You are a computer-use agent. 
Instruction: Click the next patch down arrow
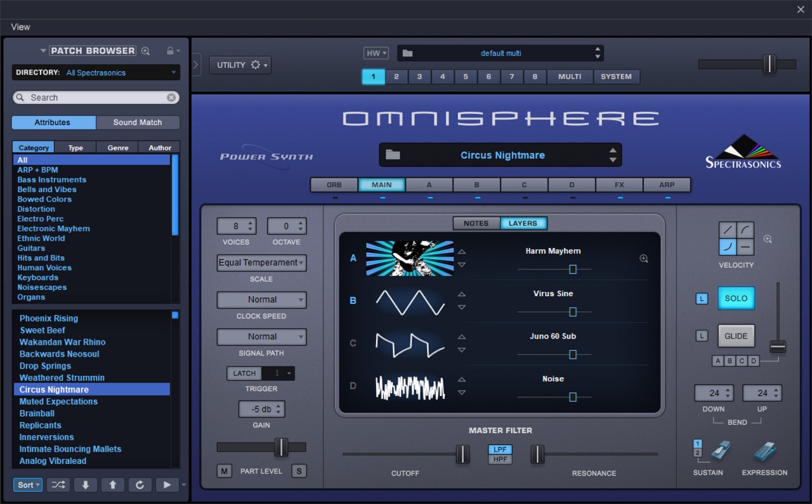[x=85, y=485]
